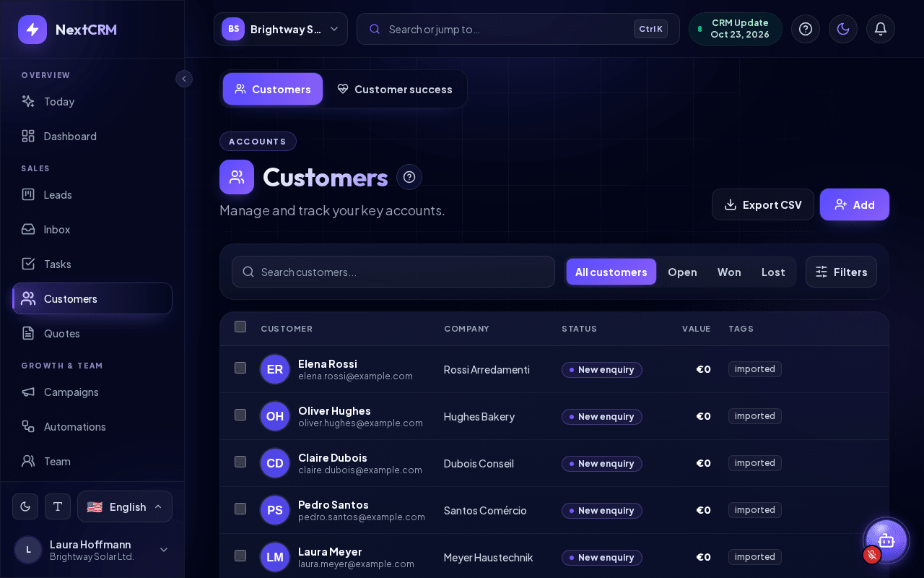Open Quotes in the sidebar
The image size is (924, 578).
pyautogui.click(x=92, y=334)
